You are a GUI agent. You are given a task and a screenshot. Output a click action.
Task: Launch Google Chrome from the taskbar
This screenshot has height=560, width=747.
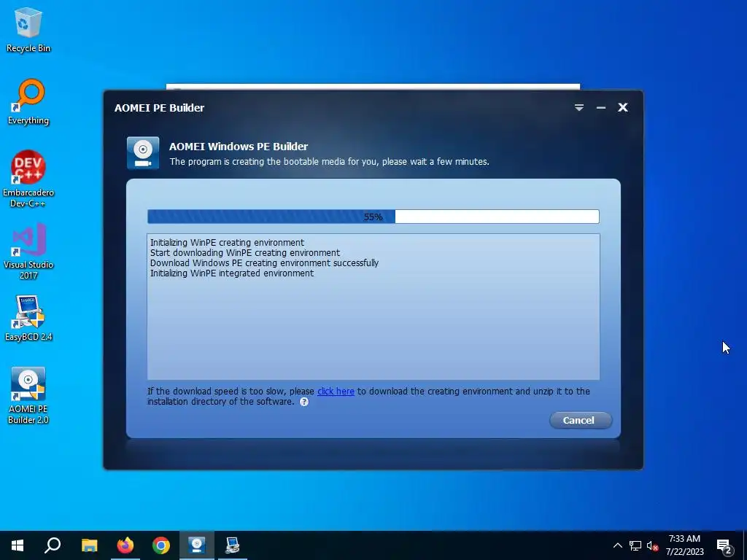tap(161, 545)
